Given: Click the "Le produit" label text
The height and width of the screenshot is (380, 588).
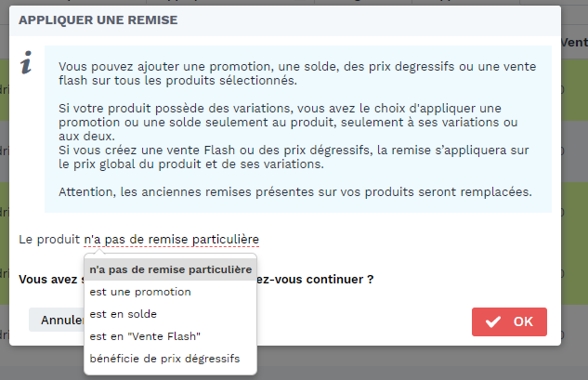Looking at the screenshot, I should pos(49,240).
